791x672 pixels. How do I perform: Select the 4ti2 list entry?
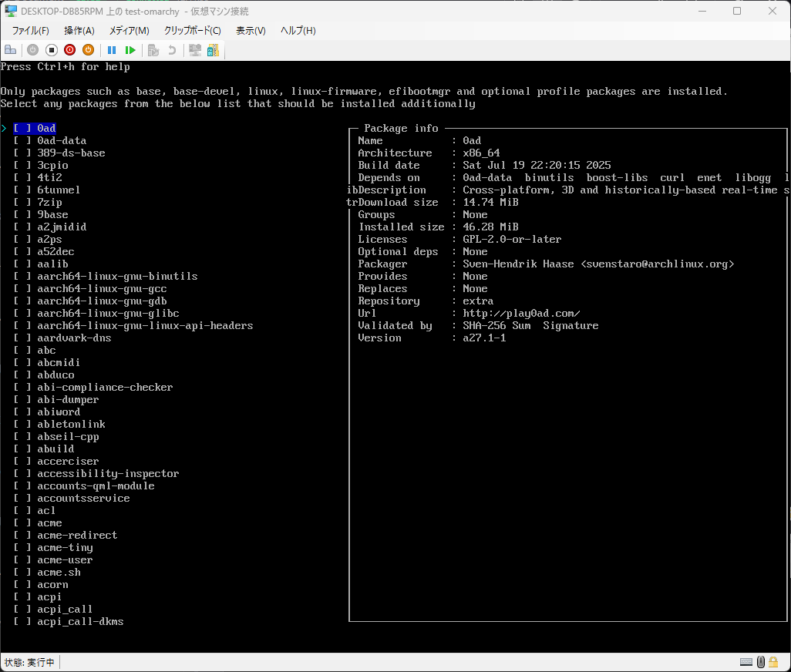(49, 177)
